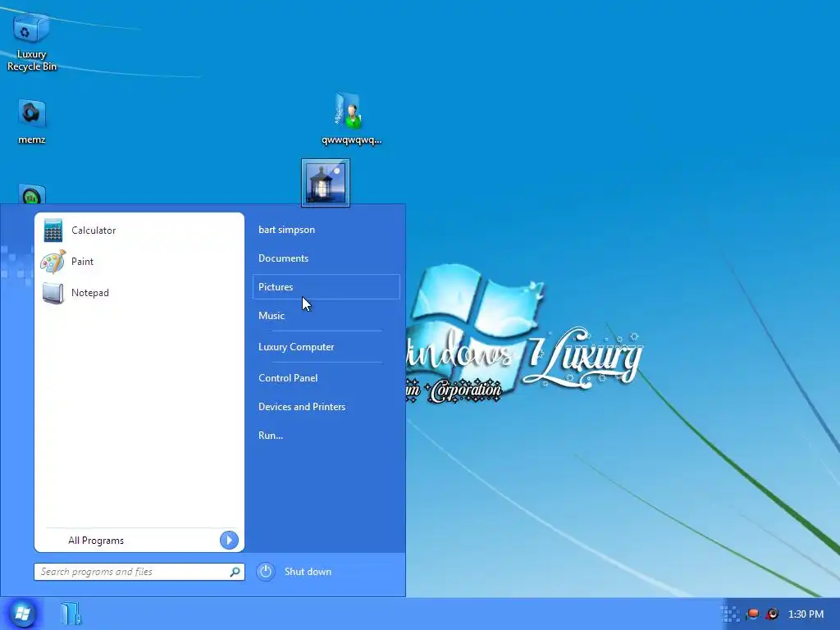Click the pixelated tray icon at left of tray
This screenshot has width=840, height=630.
(731, 614)
